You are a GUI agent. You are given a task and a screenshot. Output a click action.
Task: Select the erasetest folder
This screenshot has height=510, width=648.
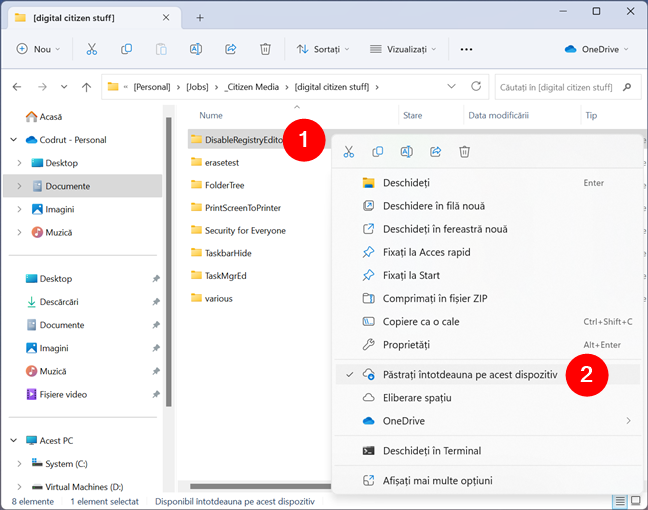222,162
